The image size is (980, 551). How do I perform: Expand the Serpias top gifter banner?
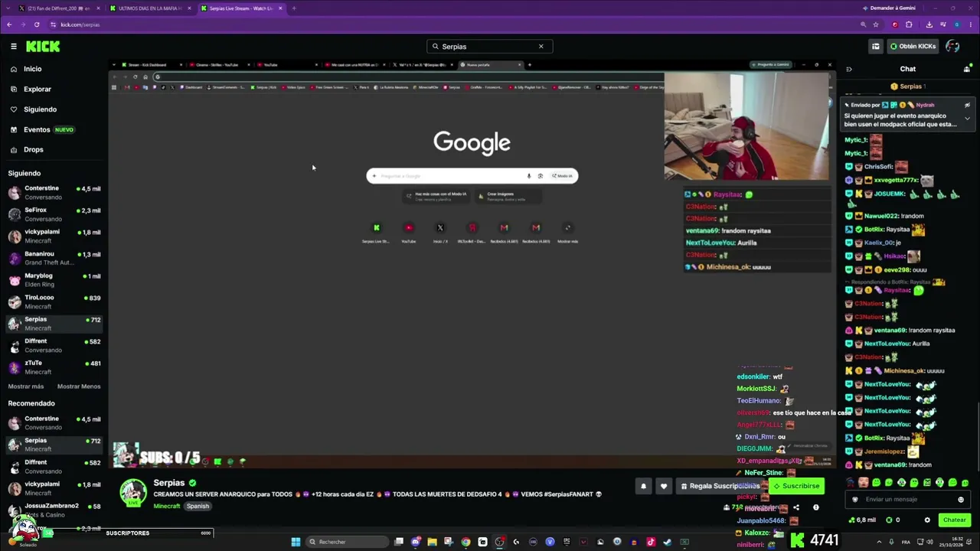tap(908, 86)
